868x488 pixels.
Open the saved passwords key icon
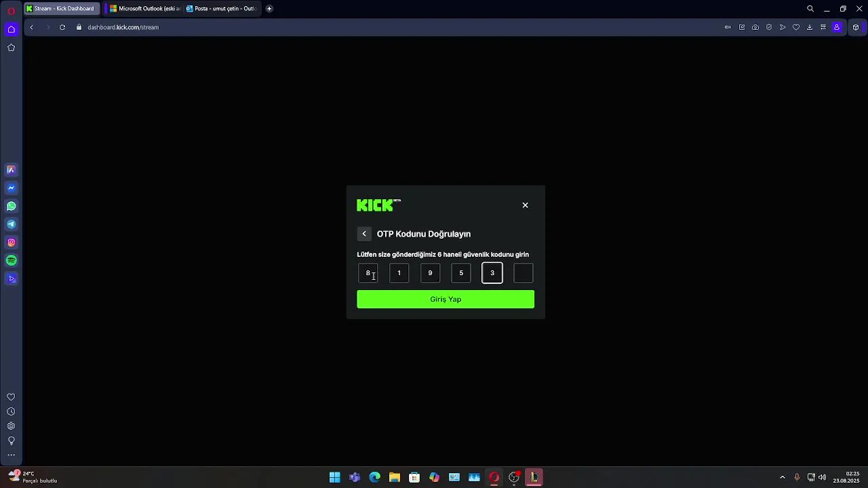(x=728, y=27)
